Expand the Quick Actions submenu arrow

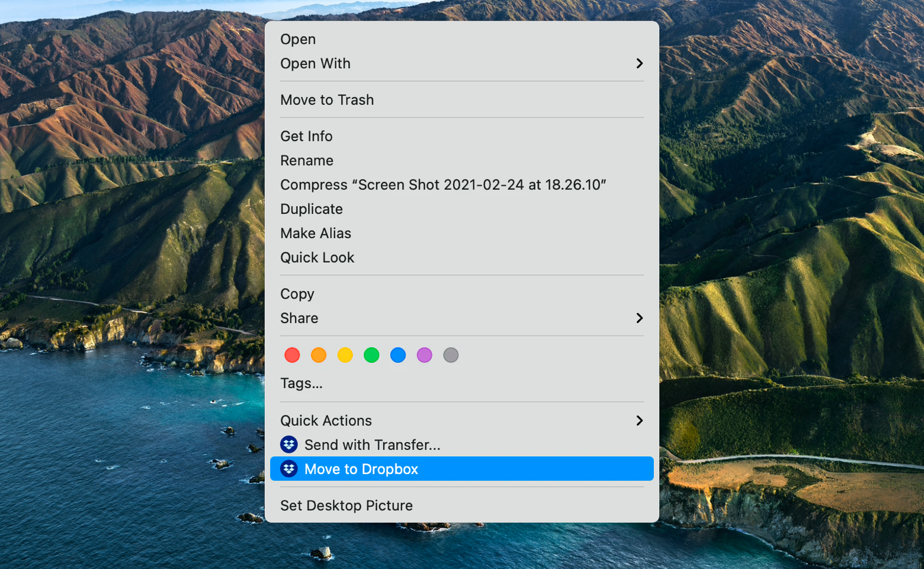639,420
